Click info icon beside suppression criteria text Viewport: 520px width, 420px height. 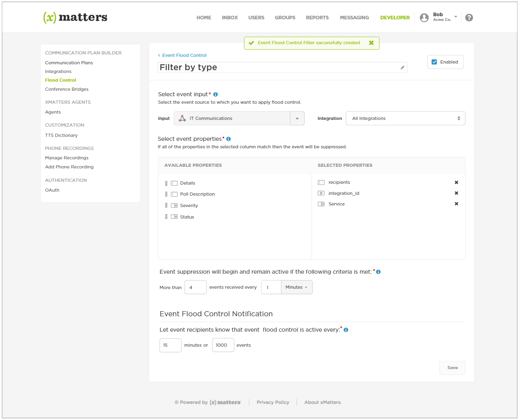(x=378, y=272)
